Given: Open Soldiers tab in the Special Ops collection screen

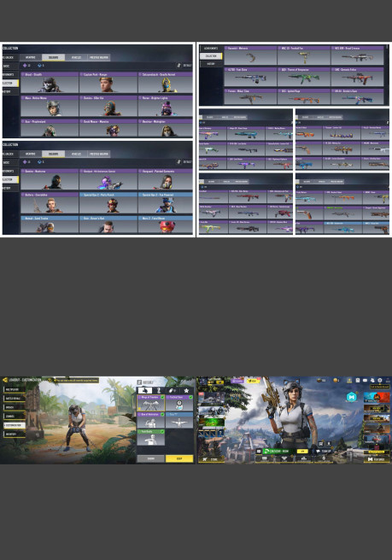Looking at the screenshot, I should [x=53, y=154].
